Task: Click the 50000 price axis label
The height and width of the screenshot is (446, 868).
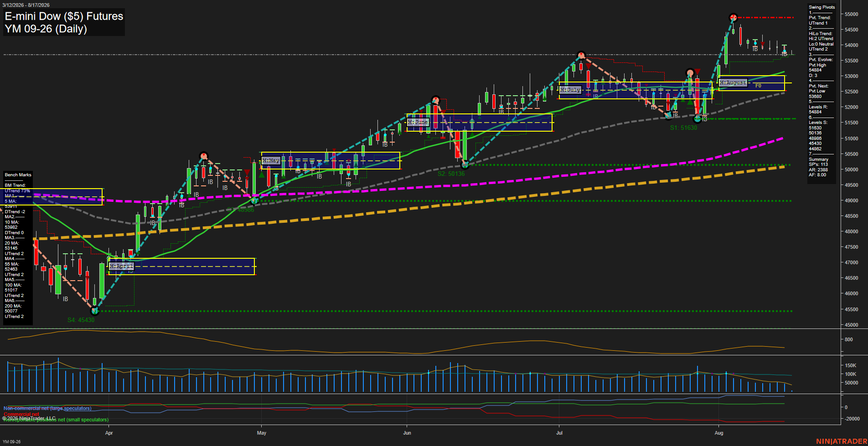Action: point(852,169)
